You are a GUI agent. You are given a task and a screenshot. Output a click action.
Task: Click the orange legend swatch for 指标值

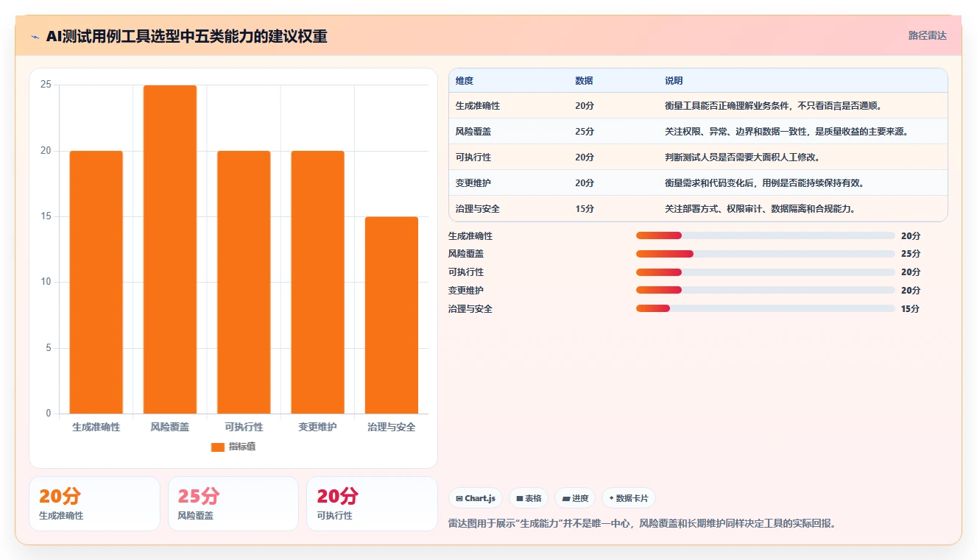click(217, 447)
